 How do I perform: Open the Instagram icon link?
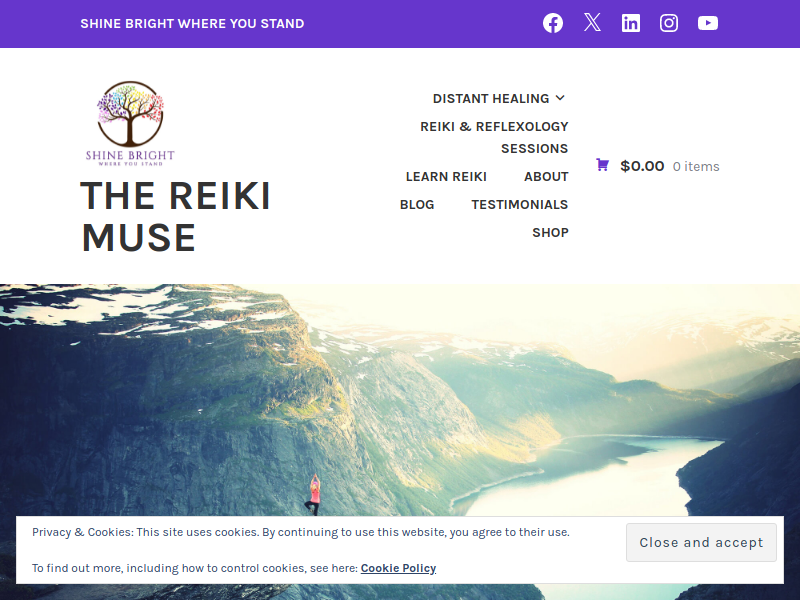click(669, 23)
